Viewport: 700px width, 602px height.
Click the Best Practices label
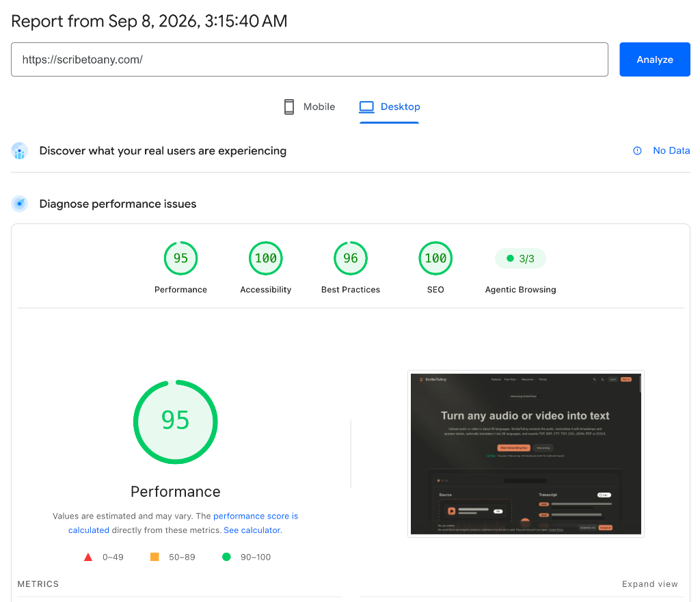point(351,290)
